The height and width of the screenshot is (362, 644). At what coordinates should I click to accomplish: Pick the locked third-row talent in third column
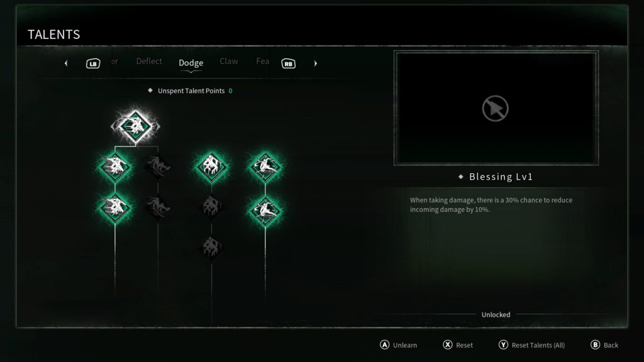211,247
